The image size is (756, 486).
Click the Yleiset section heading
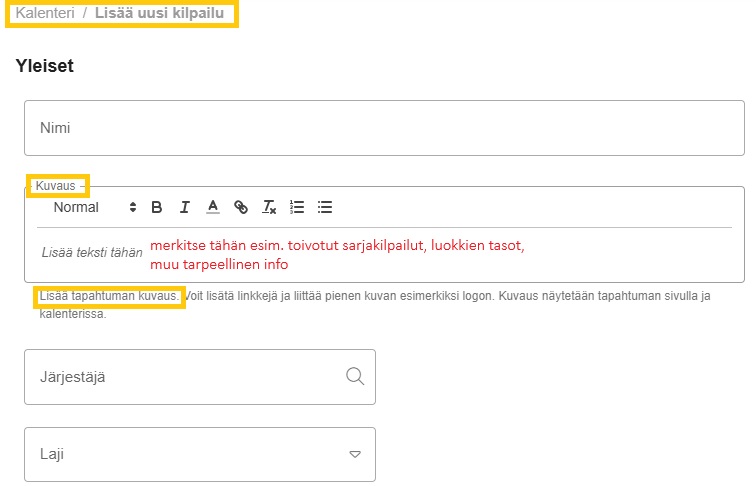[44, 66]
